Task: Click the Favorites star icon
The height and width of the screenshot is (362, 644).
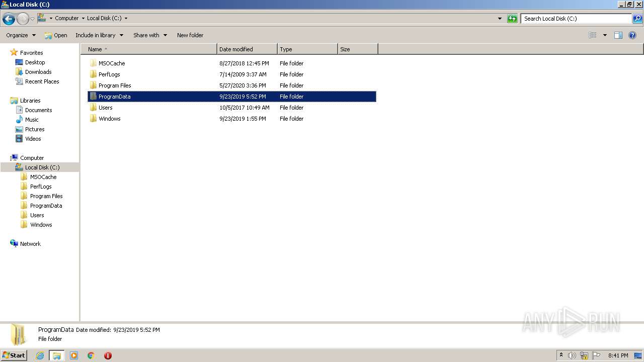Action: [x=14, y=52]
